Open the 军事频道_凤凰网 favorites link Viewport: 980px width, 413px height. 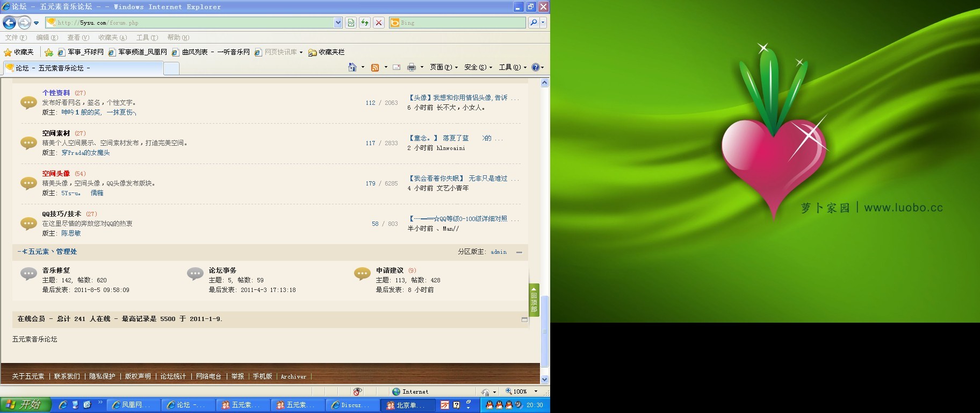tap(138, 52)
